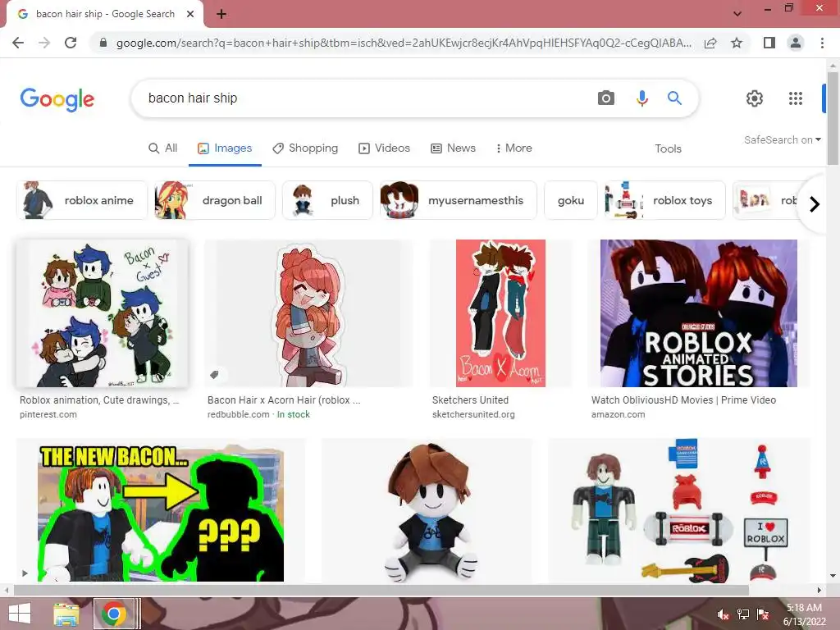This screenshot has width=840, height=630.
Task: Close the bacon hair ship tab
Action: (190, 14)
